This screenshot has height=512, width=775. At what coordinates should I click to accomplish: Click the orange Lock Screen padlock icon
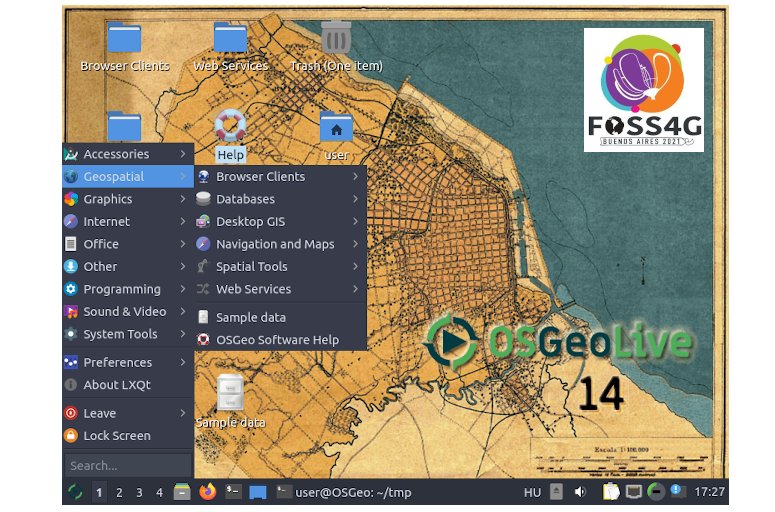click(71, 435)
